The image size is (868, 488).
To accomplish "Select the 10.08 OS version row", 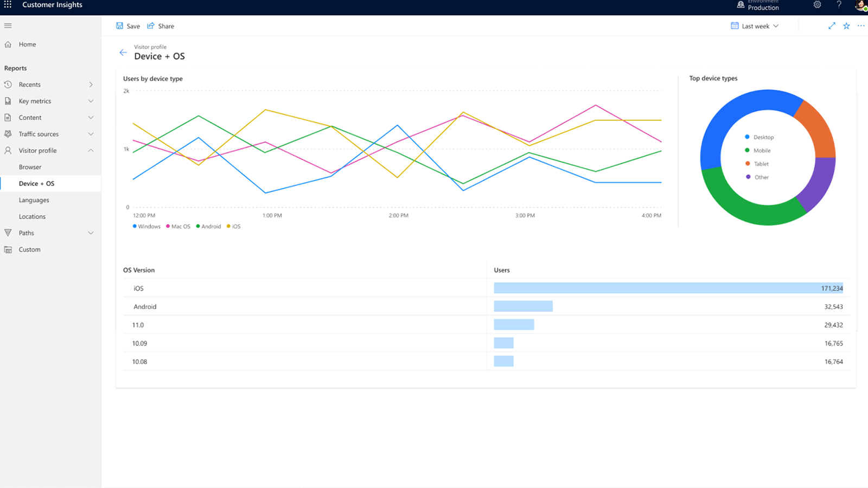I will (486, 362).
